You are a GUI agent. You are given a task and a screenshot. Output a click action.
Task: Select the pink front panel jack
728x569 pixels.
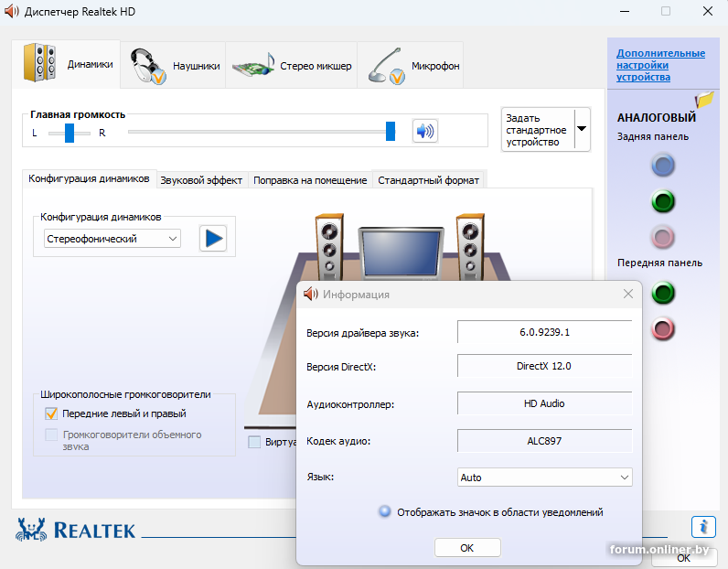tap(662, 329)
